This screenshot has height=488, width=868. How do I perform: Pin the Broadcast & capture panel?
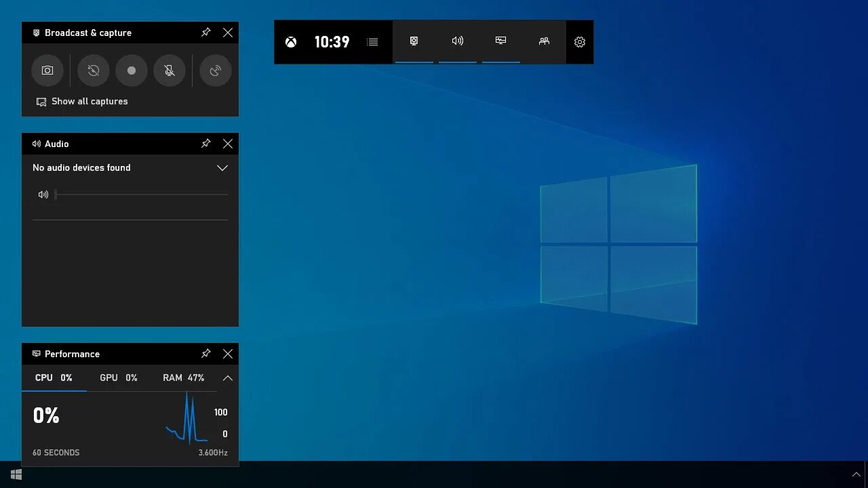(205, 32)
